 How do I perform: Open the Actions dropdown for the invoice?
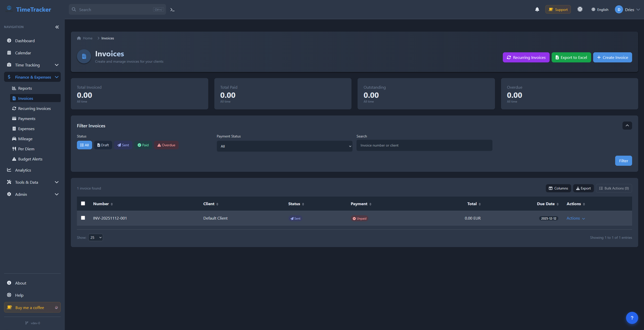(x=575, y=218)
